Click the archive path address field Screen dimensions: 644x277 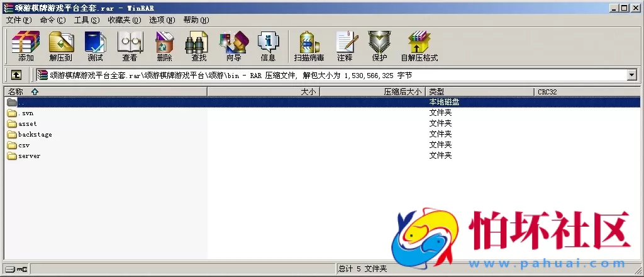coord(331,75)
